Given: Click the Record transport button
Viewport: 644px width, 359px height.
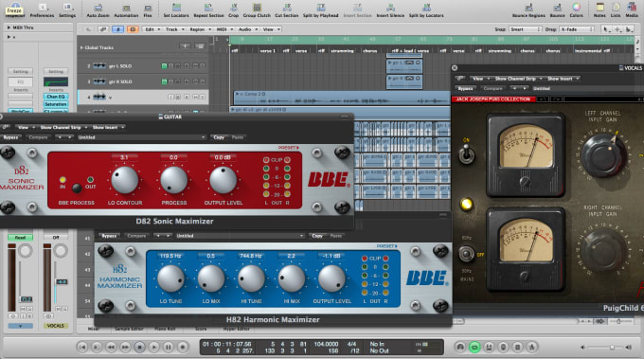Looking at the screenshot, I should 183,347.
